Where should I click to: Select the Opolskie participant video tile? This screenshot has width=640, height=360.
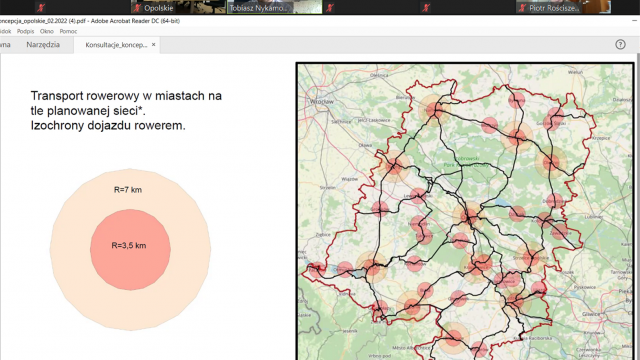(178, 7)
